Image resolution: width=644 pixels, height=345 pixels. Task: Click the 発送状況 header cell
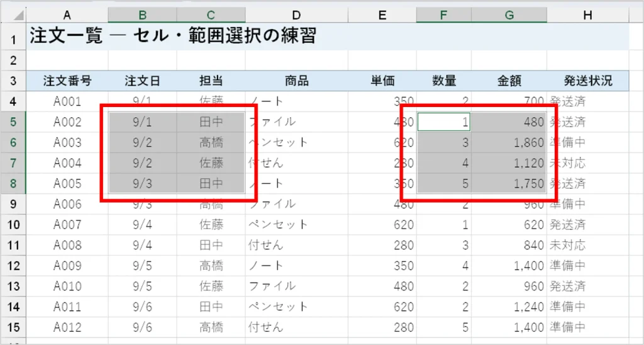click(588, 81)
